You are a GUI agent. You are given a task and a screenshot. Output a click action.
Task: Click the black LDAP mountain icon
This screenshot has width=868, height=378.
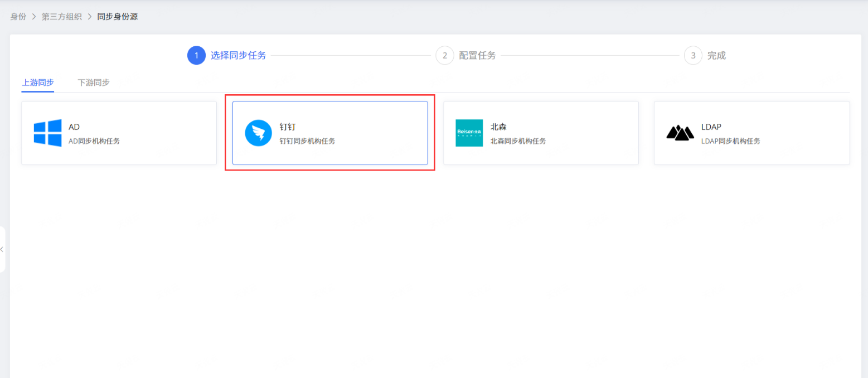coord(680,133)
